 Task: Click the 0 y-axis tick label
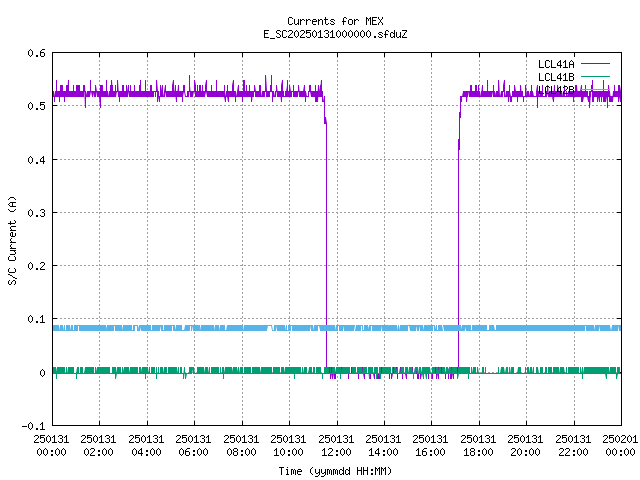42,373
